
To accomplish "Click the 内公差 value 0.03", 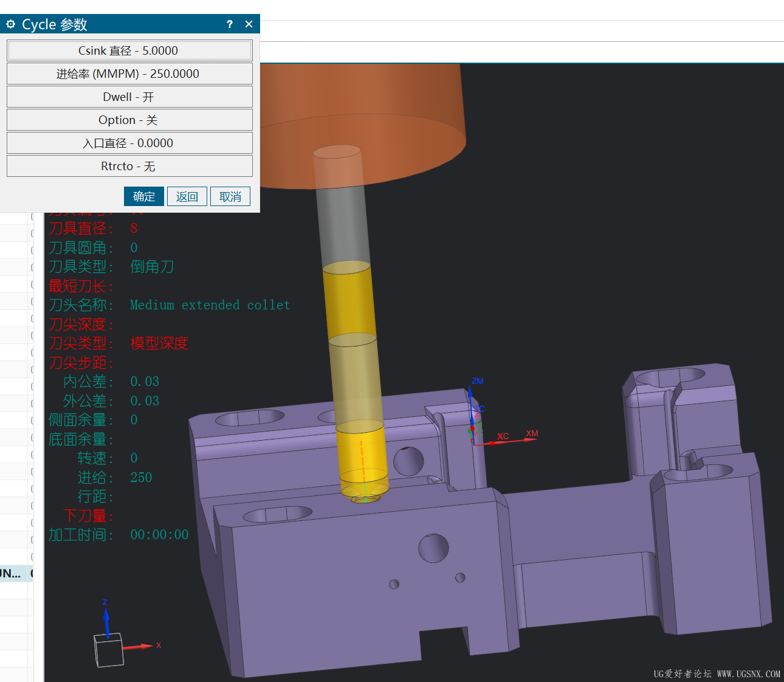I will coord(145,382).
